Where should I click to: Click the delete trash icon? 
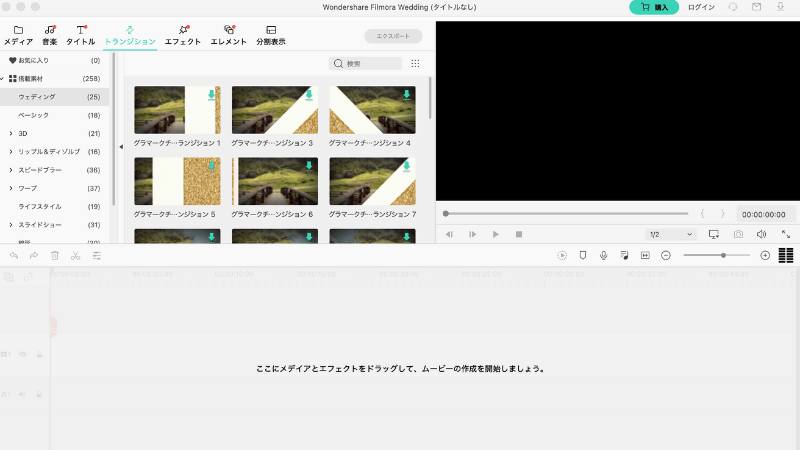(55, 256)
